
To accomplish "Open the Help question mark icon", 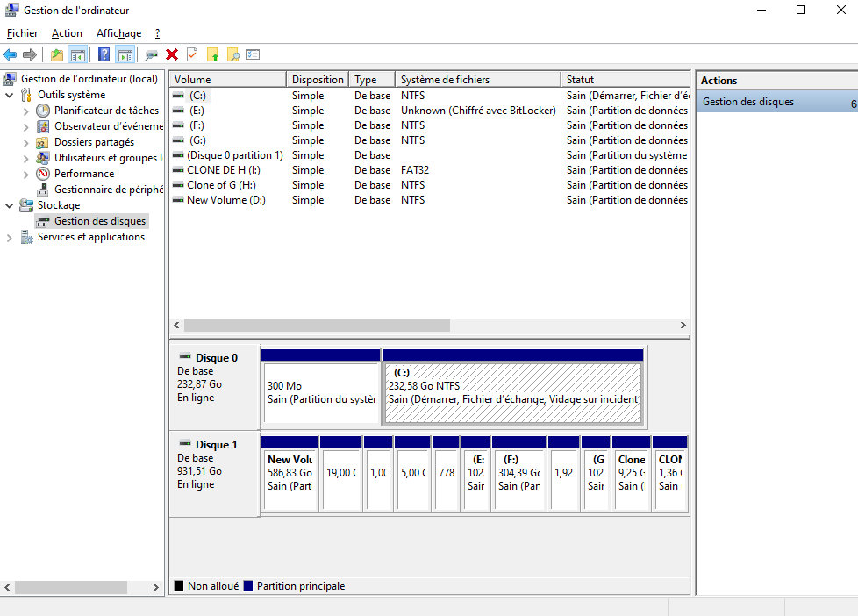I will click(x=104, y=55).
